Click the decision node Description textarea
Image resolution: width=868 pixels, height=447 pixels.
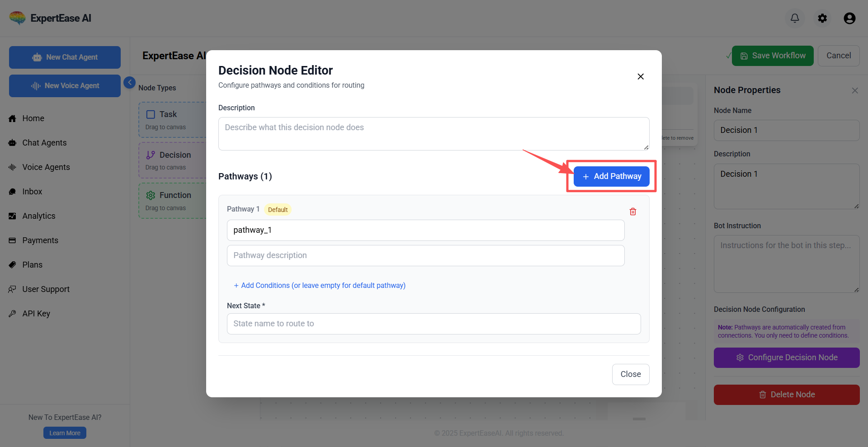tap(434, 133)
